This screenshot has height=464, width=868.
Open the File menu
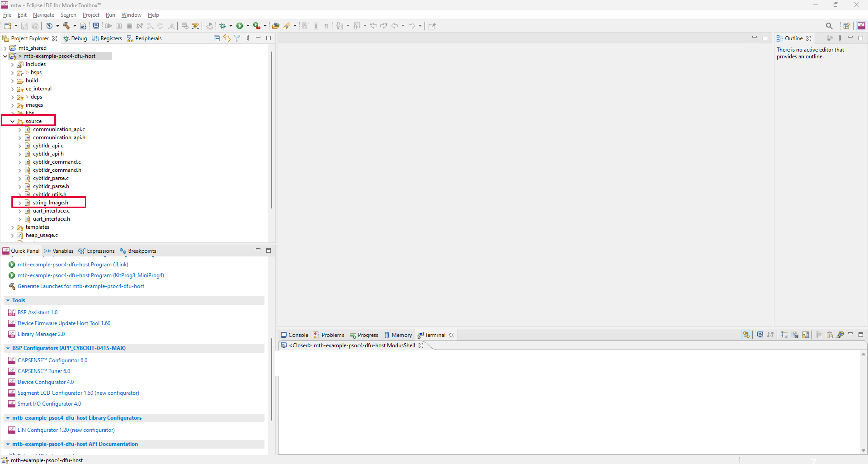[7, 15]
